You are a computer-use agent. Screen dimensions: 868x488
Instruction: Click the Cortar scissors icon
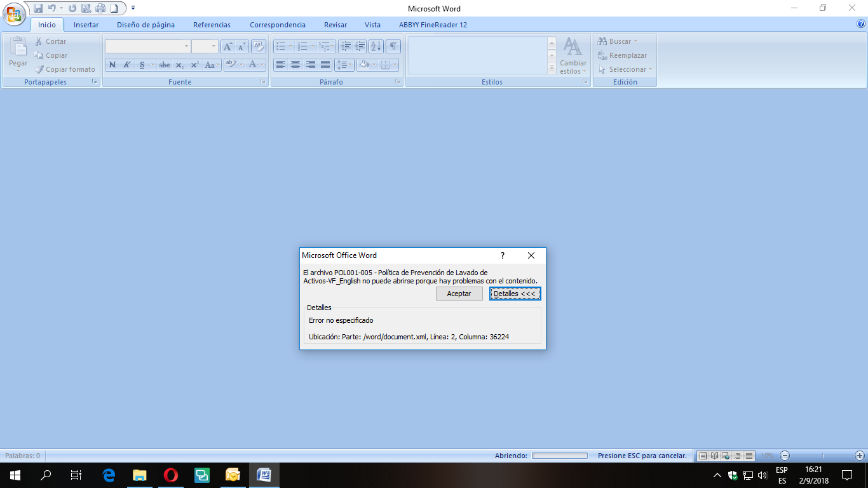tap(39, 41)
